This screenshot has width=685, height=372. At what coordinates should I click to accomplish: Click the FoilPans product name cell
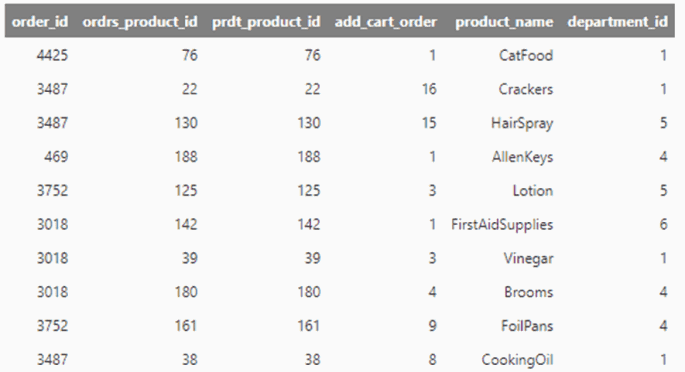coord(527,326)
